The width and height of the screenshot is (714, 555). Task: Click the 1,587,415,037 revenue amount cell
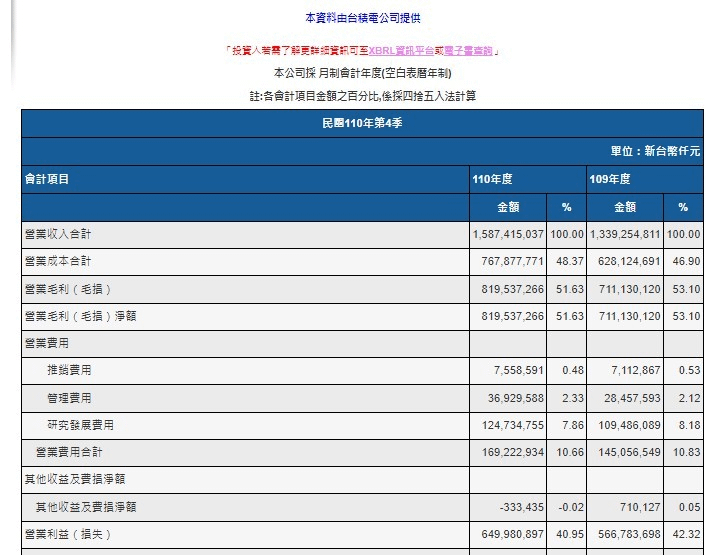pos(507,234)
